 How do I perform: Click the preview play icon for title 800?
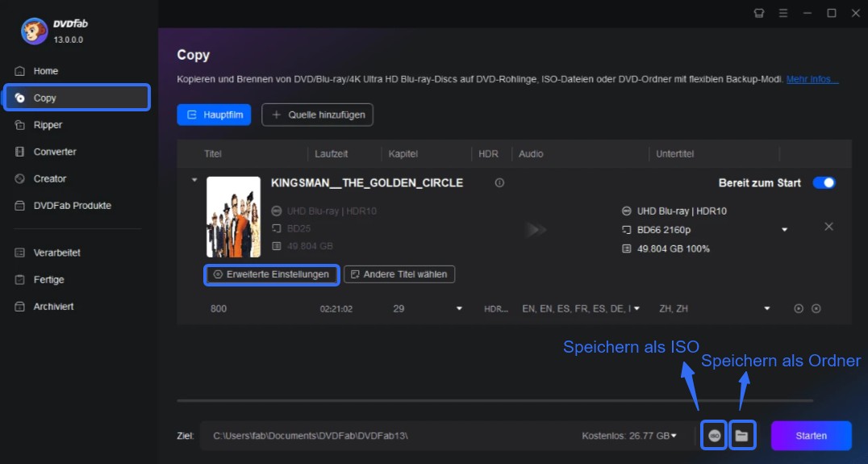pyautogui.click(x=799, y=308)
